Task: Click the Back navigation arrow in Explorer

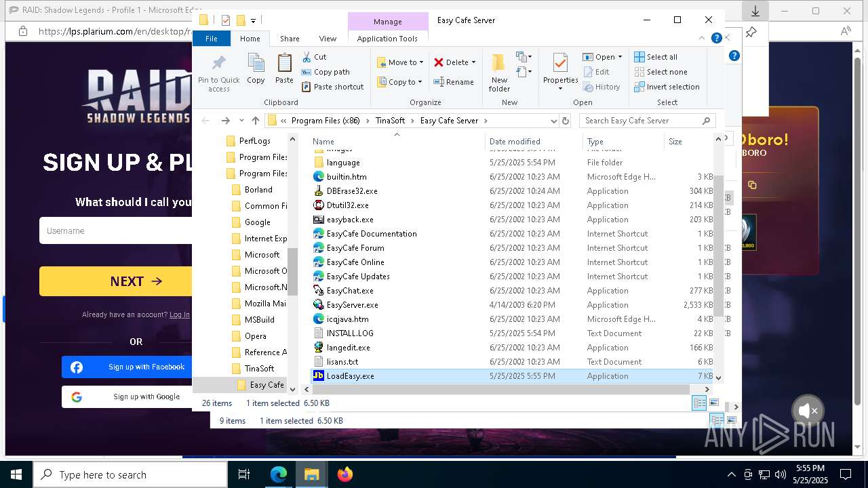Action: click(x=206, y=121)
